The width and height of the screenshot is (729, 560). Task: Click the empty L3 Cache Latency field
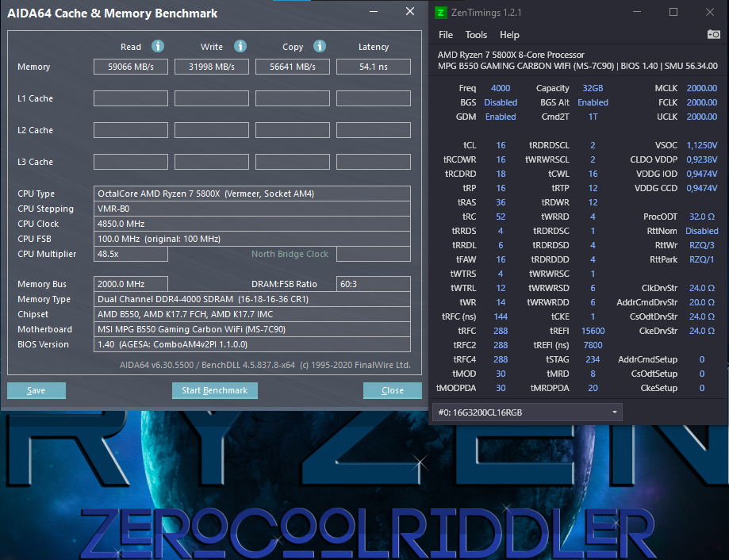point(374,162)
